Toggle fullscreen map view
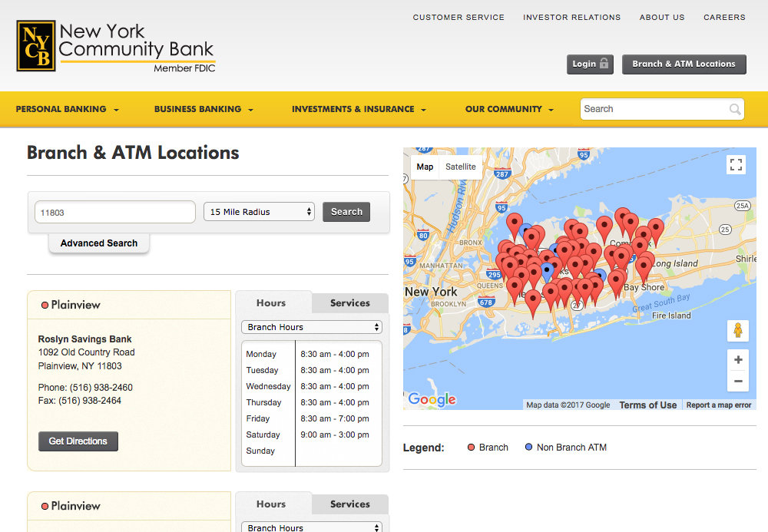 point(737,165)
